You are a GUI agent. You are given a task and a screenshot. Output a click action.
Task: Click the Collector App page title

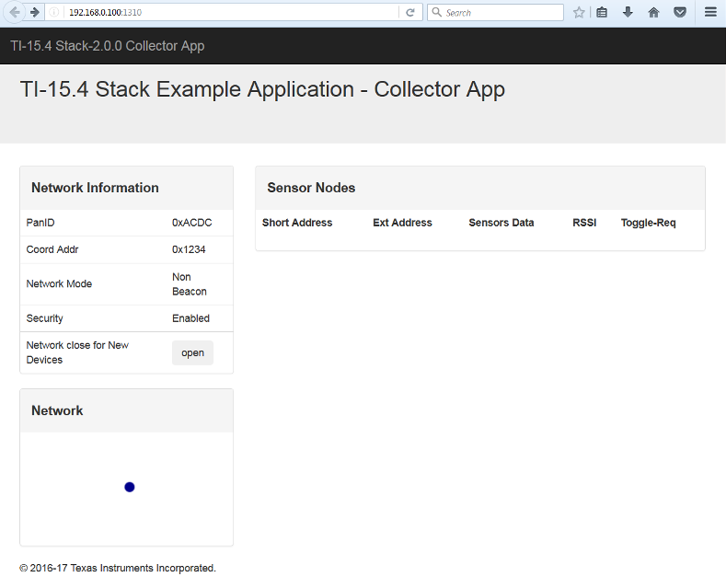coord(262,89)
